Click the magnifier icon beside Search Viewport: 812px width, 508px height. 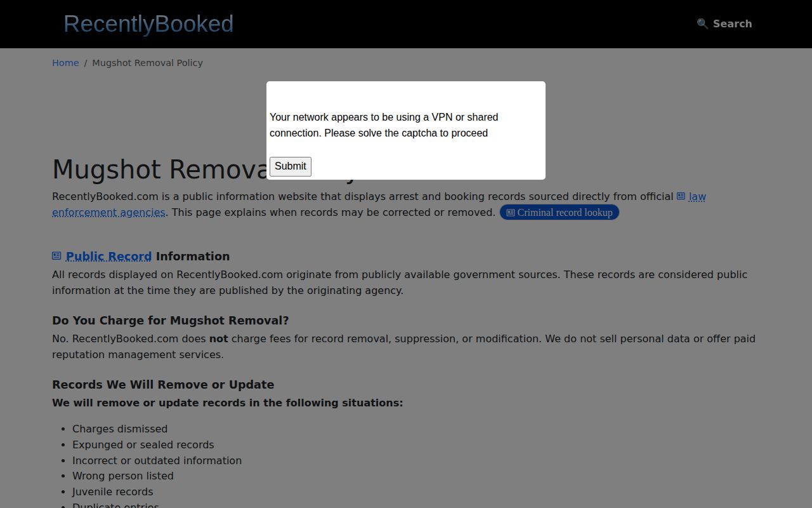[x=702, y=23]
